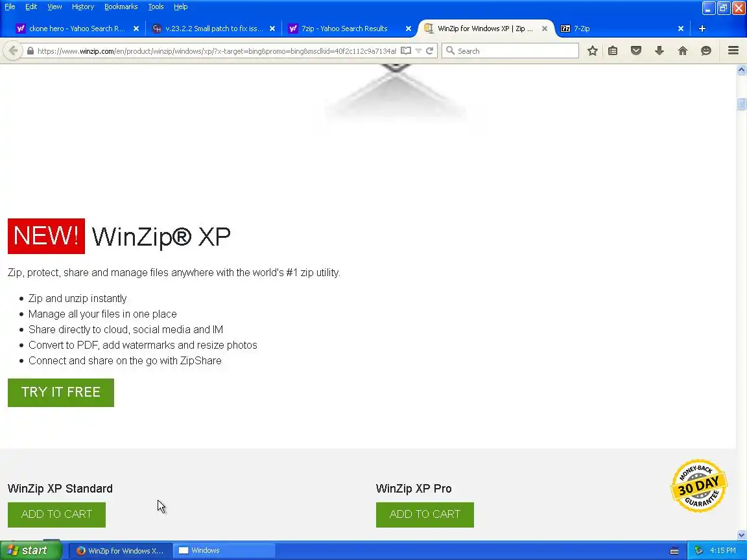Click the TRY IT FREE button
The height and width of the screenshot is (560, 747).
61,393
